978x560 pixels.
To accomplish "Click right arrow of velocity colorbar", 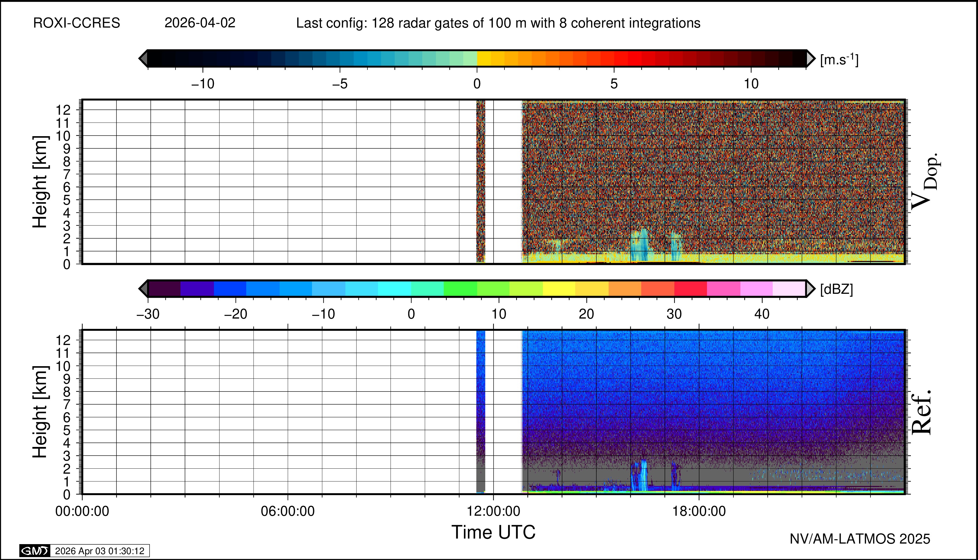I will coord(811,58).
